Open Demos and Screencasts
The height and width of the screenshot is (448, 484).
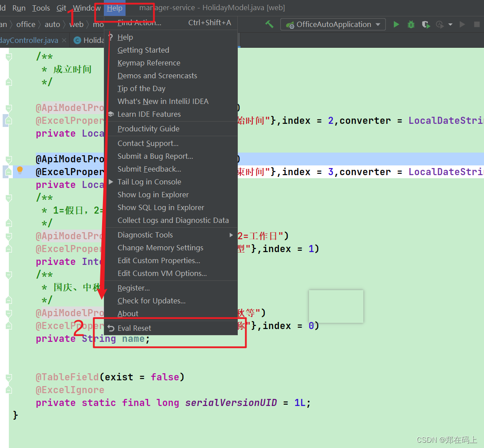pos(171,76)
